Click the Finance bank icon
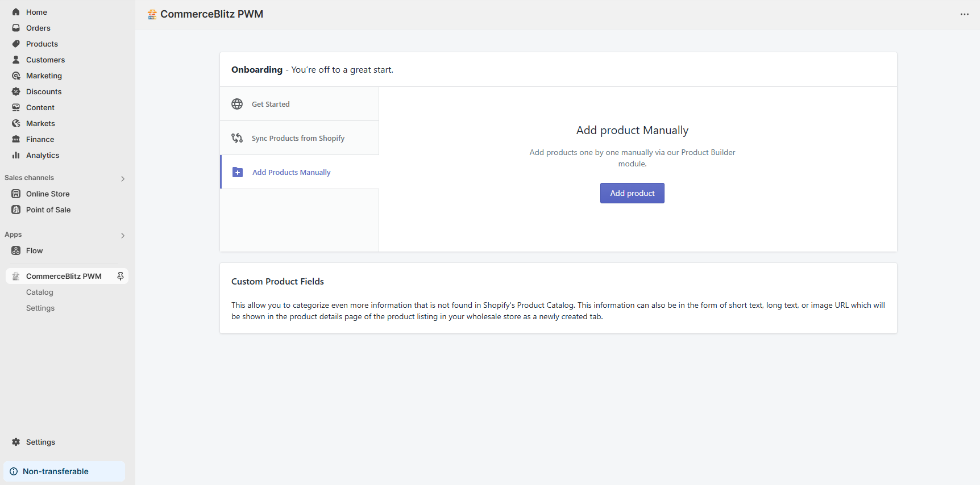 [x=16, y=139]
